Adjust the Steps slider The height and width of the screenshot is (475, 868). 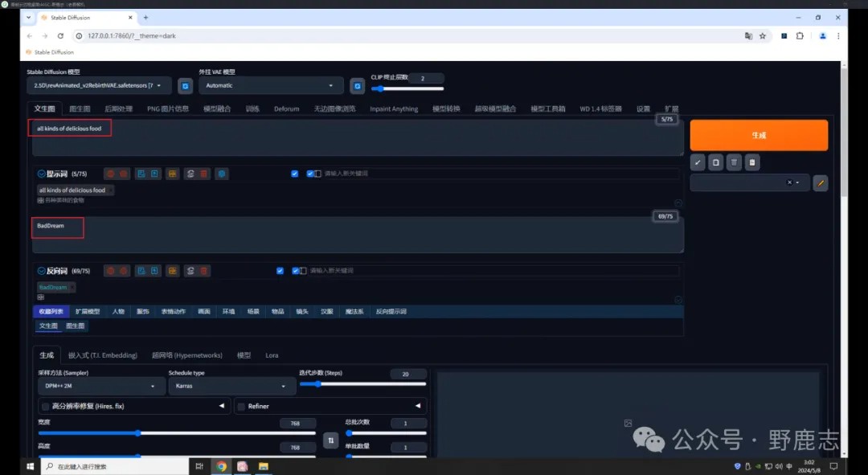pyautogui.click(x=362, y=383)
